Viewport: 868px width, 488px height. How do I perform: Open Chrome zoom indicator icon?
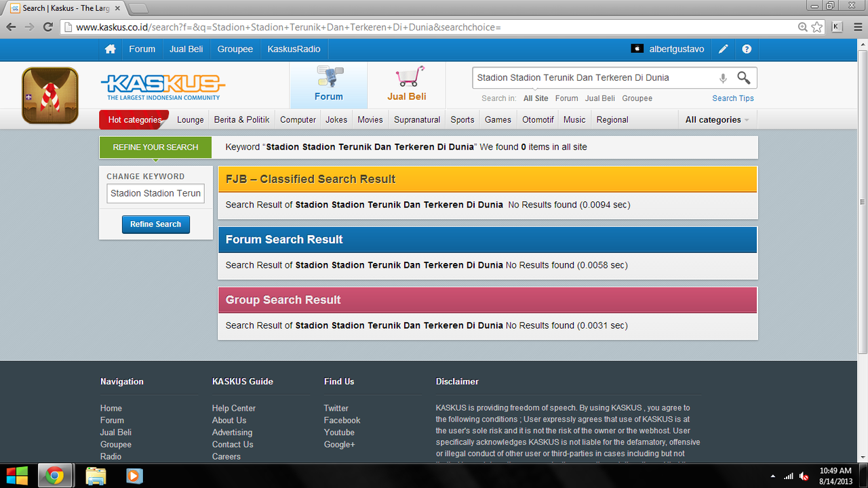tap(803, 27)
